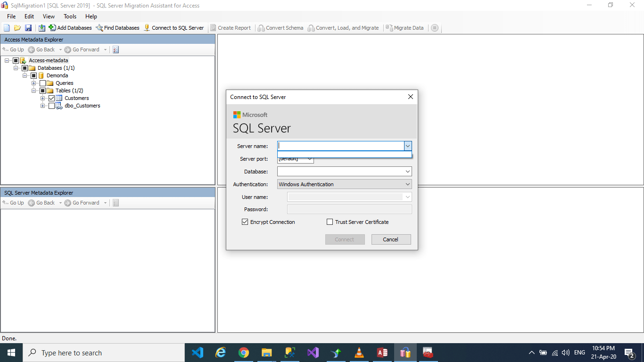Open Google Chrome from taskbar
Viewport: 644px width, 362px height.
point(243,353)
